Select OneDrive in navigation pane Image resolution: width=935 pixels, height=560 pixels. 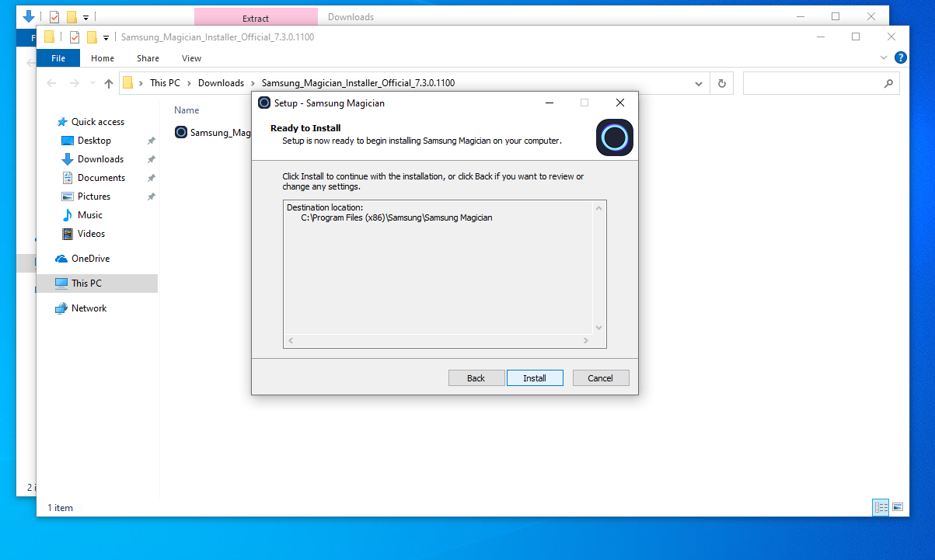[x=90, y=259]
